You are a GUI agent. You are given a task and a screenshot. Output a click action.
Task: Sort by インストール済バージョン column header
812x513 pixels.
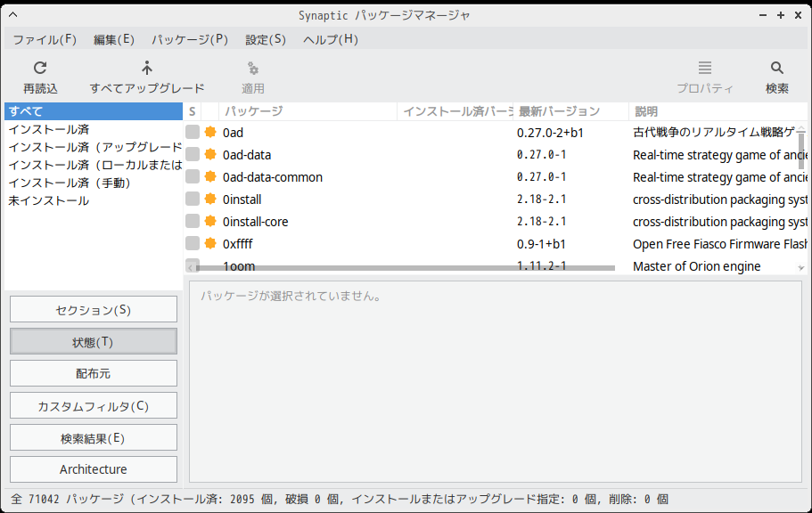(x=455, y=111)
